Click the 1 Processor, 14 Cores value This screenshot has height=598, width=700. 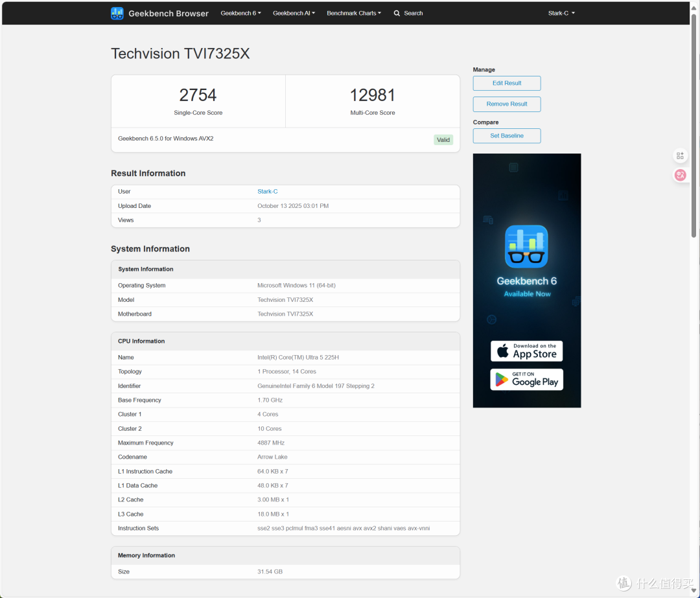pos(286,372)
